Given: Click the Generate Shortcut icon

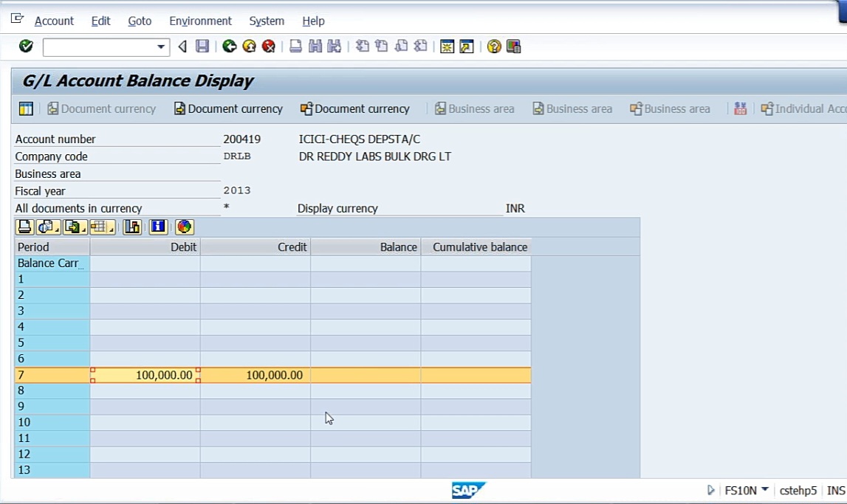Looking at the screenshot, I should point(466,46).
